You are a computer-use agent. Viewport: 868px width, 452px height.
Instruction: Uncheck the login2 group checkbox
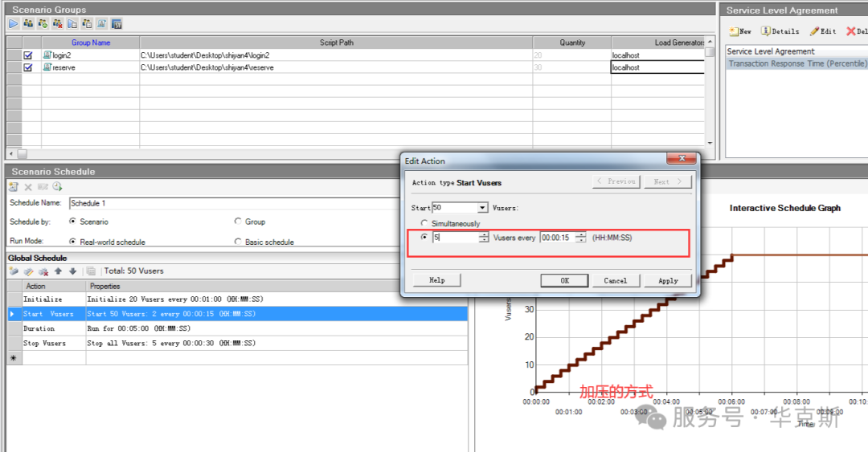click(x=28, y=55)
